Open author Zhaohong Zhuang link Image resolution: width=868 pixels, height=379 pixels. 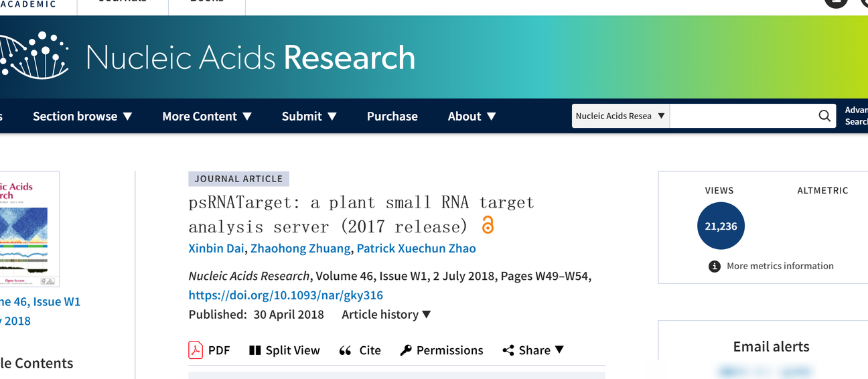point(301,248)
